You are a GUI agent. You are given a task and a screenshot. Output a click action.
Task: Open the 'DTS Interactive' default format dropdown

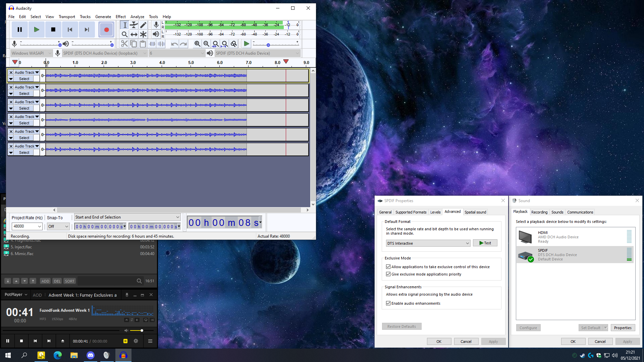click(x=428, y=243)
